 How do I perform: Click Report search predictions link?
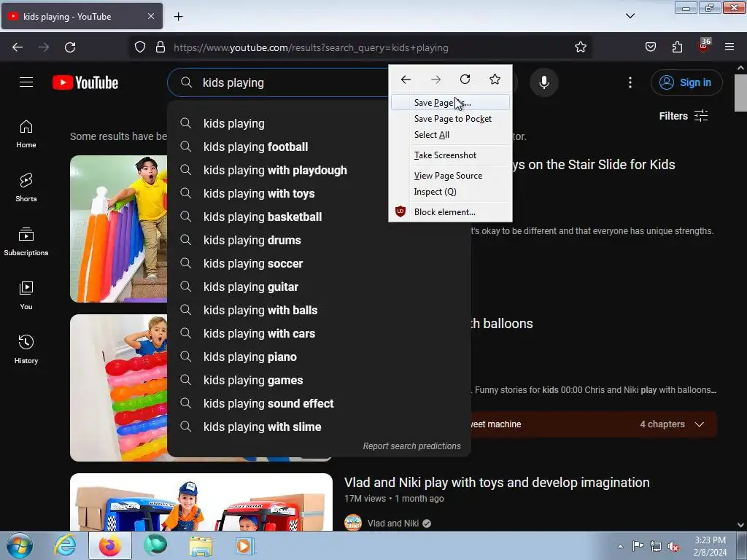411,446
